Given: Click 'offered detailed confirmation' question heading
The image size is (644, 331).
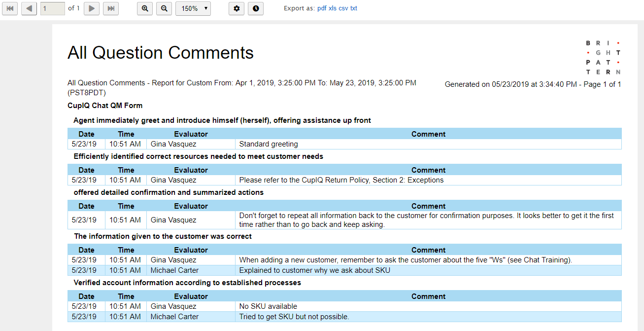Looking at the screenshot, I should click(169, 192).
